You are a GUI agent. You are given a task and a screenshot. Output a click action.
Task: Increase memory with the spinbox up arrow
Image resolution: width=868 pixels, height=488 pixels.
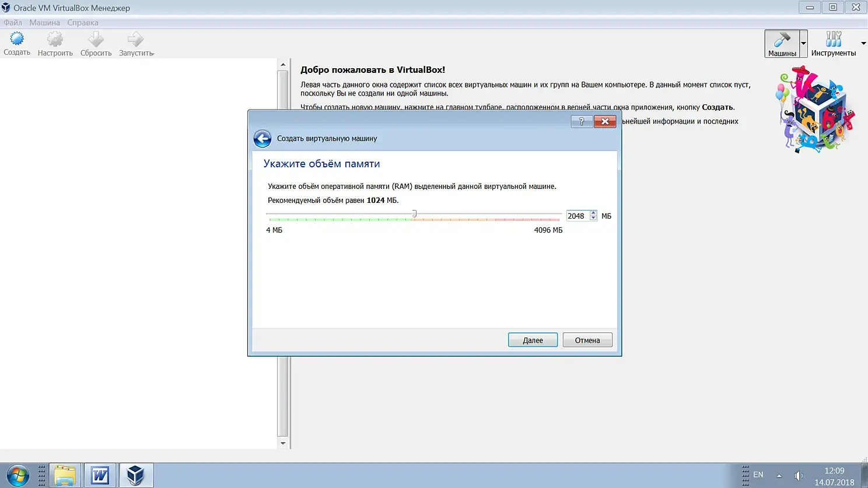click(x=593, y=213)
